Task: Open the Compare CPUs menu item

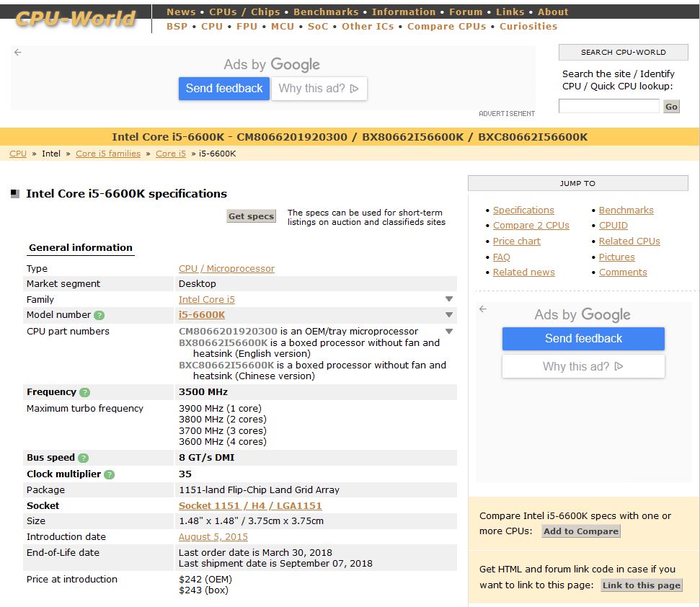Action: pos(446,26)
